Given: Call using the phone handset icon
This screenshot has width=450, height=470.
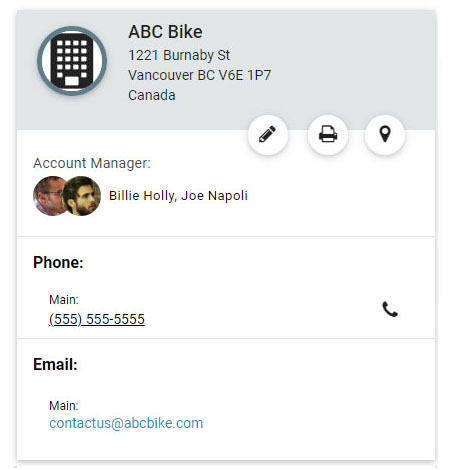Looking at the screenshot, I should tap(390, 309).
